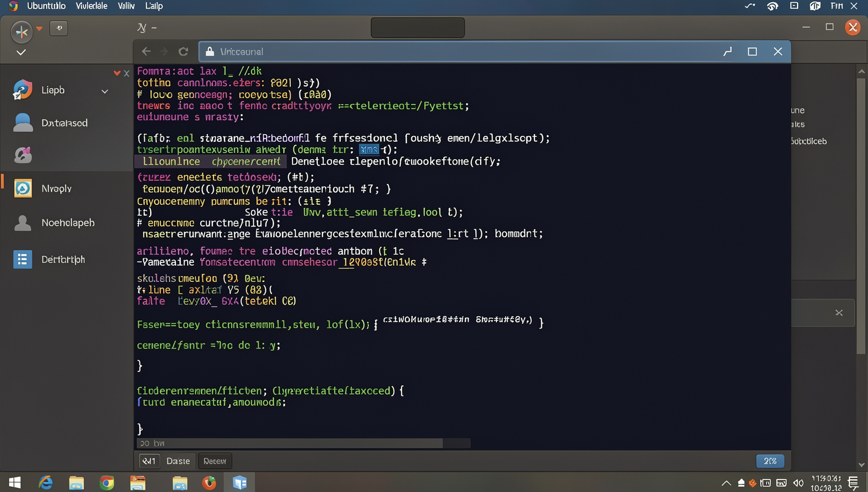
Task: Open Noehclapeh user entry
Action: coord(68,223)
